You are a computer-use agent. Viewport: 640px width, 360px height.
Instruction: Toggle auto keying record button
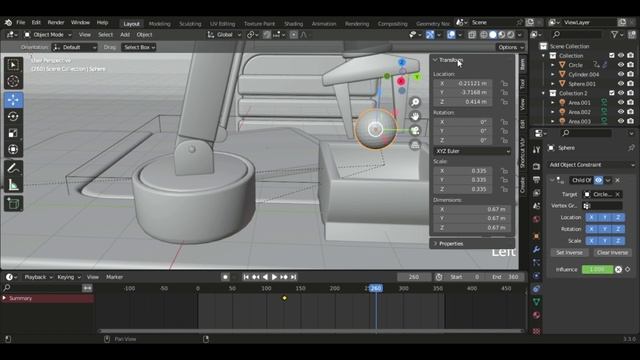point(225,277)
